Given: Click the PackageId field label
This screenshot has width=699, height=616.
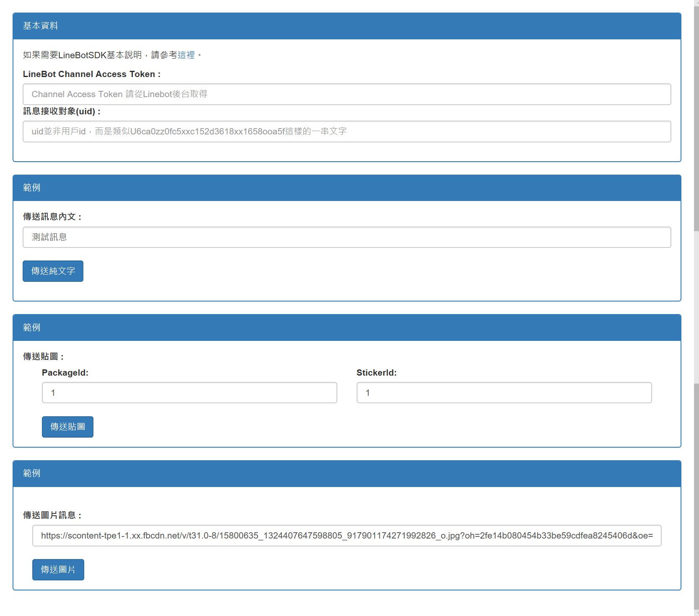Looking at the screenshot, I should click(x=65, y=372).
